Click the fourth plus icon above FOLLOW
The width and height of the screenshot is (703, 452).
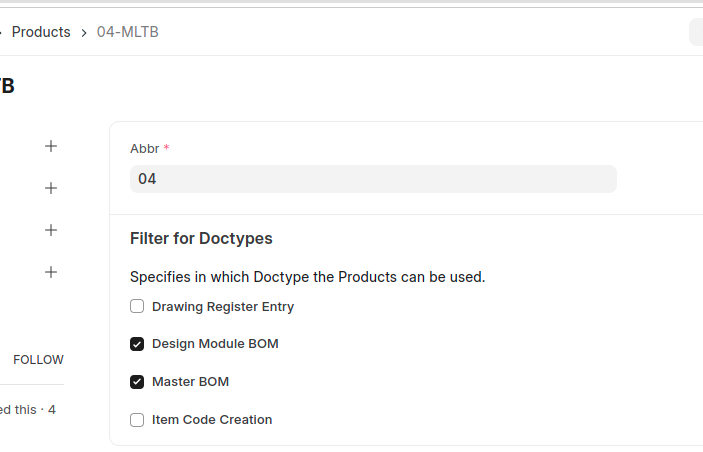click(x=51, y=272)
